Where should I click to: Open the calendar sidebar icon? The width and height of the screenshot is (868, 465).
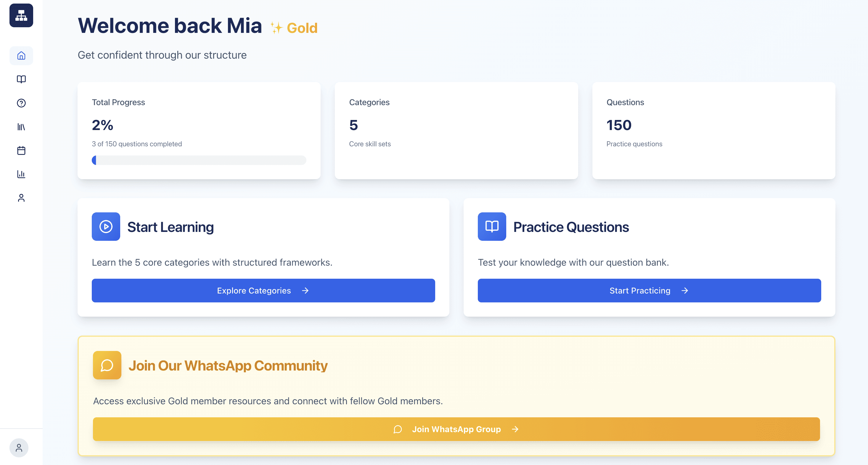(21, 150)
